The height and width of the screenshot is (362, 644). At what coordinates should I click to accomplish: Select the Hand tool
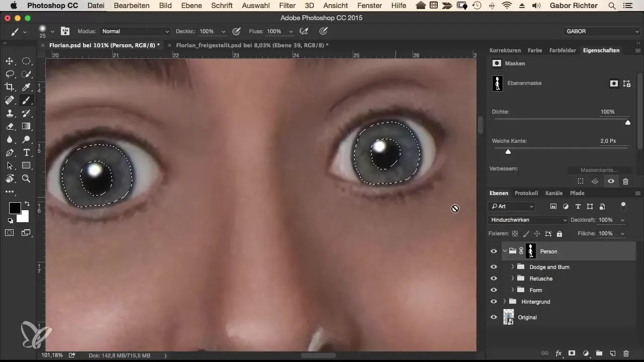point(10,178)
